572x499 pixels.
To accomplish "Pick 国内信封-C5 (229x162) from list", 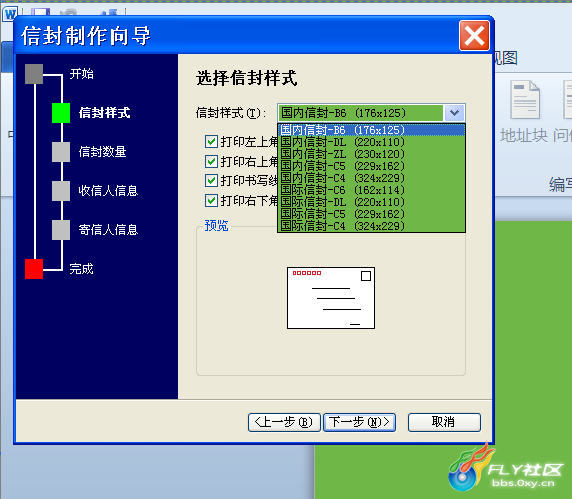I will tap(371, 166).
